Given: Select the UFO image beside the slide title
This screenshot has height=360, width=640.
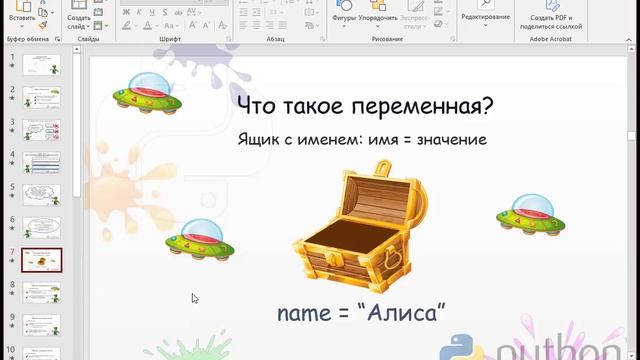Looking at the screenshot, I should (147, 93).
